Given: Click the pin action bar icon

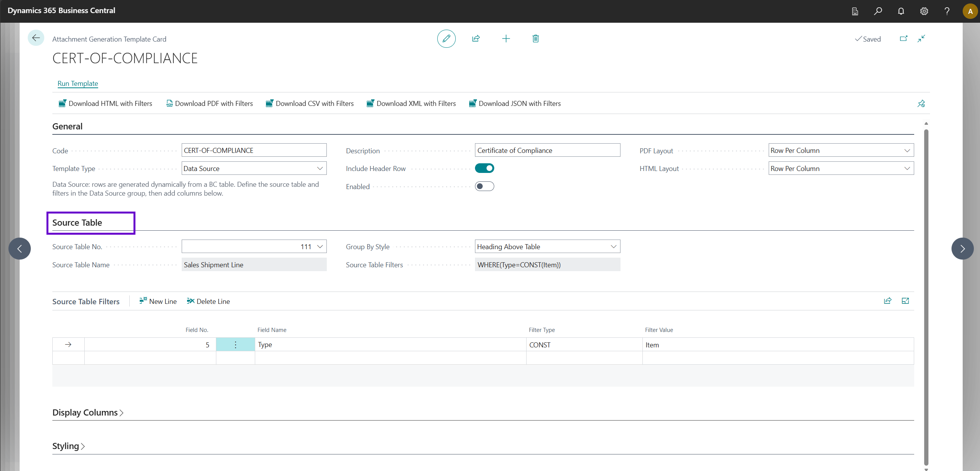Looking at the screenshot, I should 921,104.
